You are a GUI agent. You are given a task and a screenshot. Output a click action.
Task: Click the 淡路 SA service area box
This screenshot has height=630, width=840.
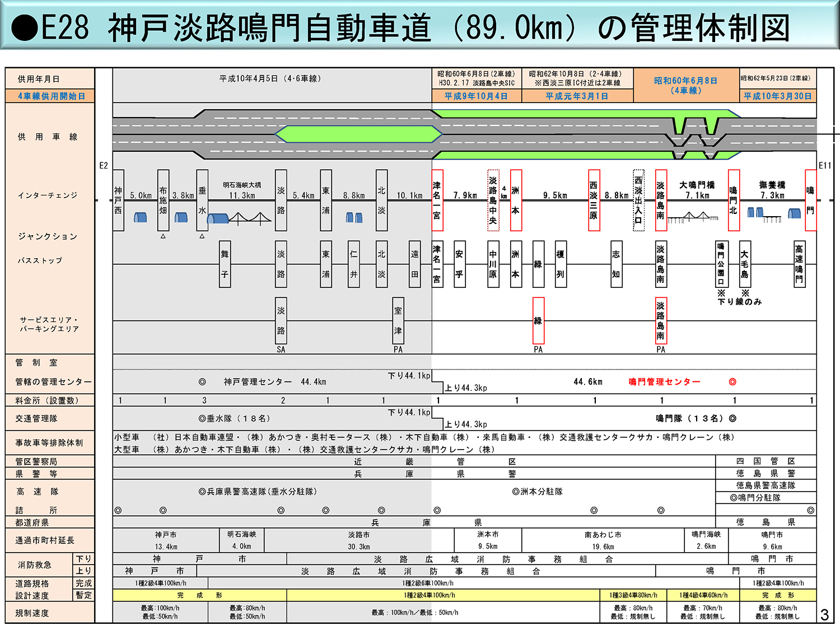point(281,321)
